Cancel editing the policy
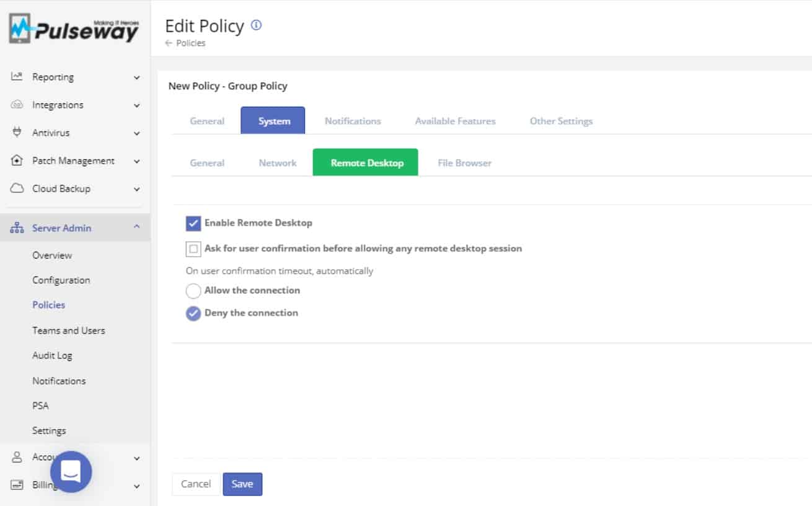The image size is (812, 506). (x=196, y=484)
